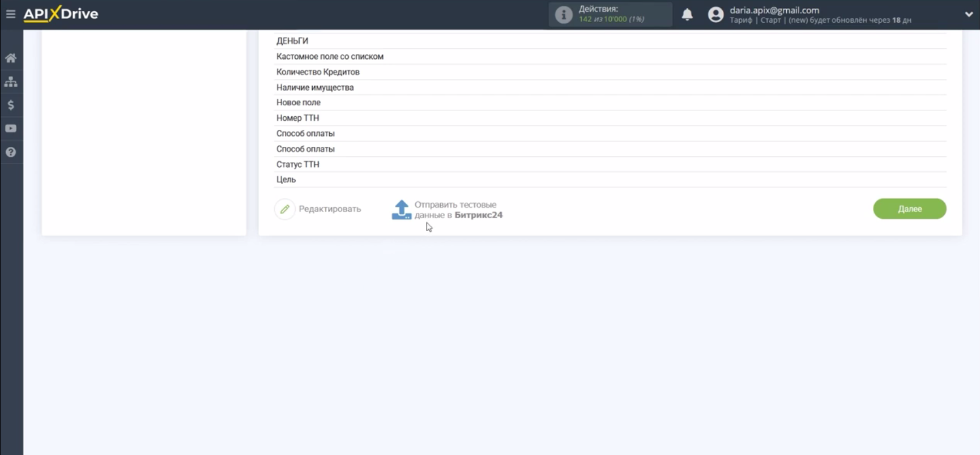Click the user avatar icon
Viewport: 980px width, 455px height.
(x=716, y=15)
